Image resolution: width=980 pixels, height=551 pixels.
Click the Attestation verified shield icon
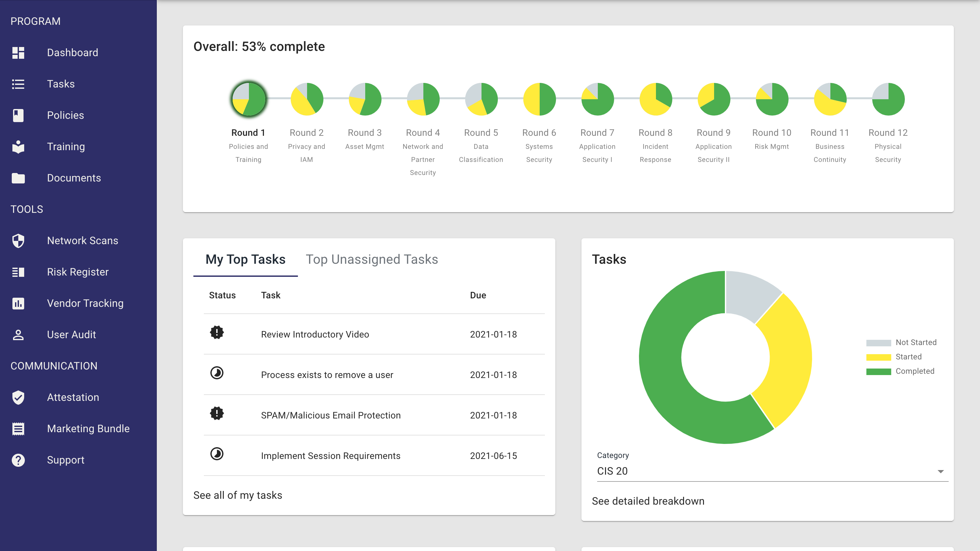pyautogui.click(x=18, y=397)
